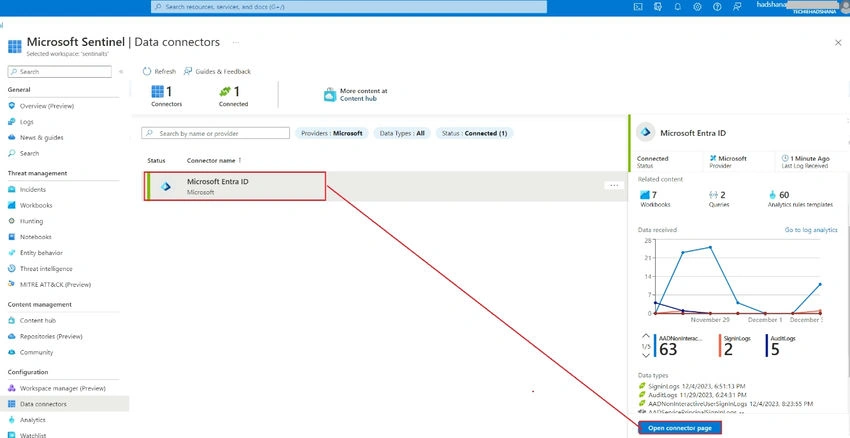Image resolution: width=850 pixels, height=438 pixels.
Task: Click AADNonInteractiveUserSignInLogs data type entry
Action: (x=726, y=404)
